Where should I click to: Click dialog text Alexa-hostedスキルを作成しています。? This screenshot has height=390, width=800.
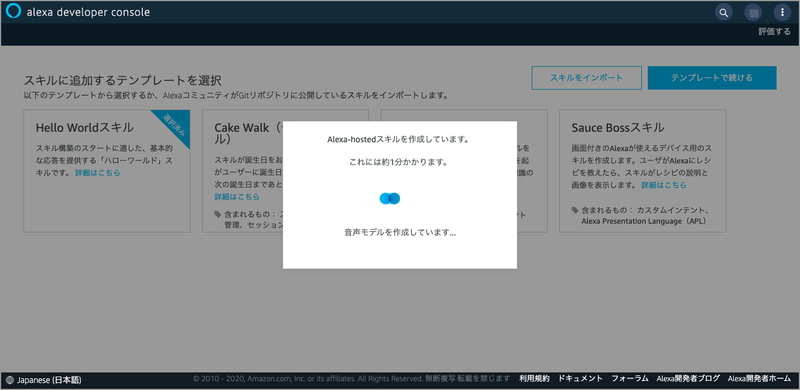pyautogui.click(x=398, y=139)
